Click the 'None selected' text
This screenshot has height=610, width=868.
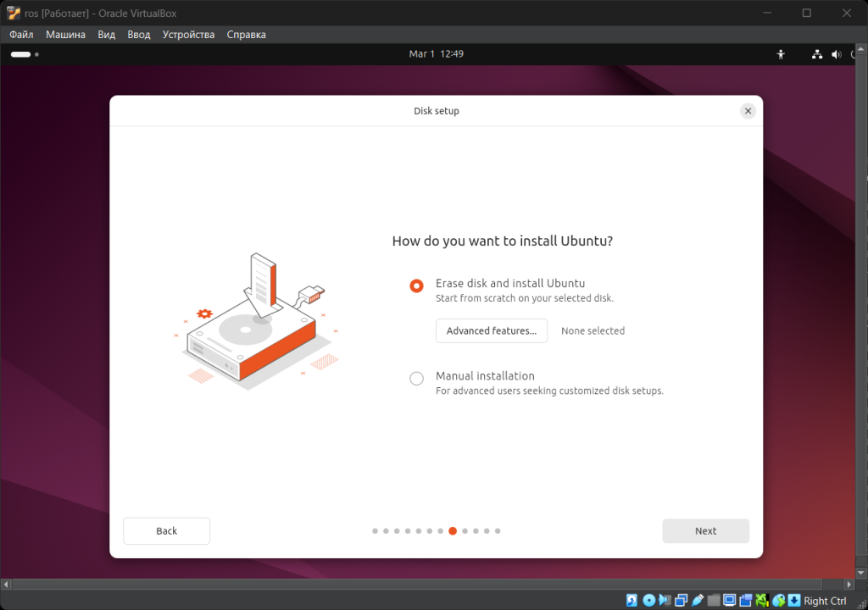click(593, 331)
